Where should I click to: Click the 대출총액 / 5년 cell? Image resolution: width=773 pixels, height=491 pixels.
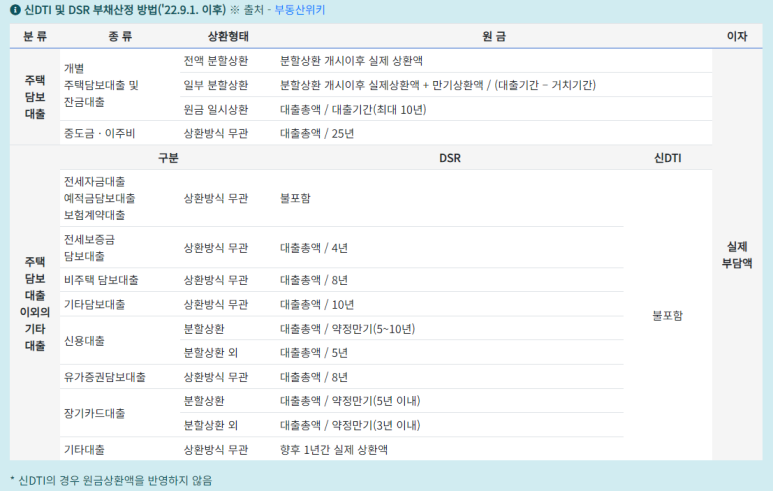click(314, 352)
